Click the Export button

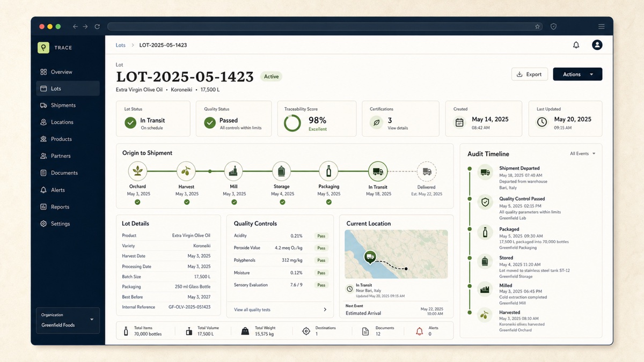[530, 74]
